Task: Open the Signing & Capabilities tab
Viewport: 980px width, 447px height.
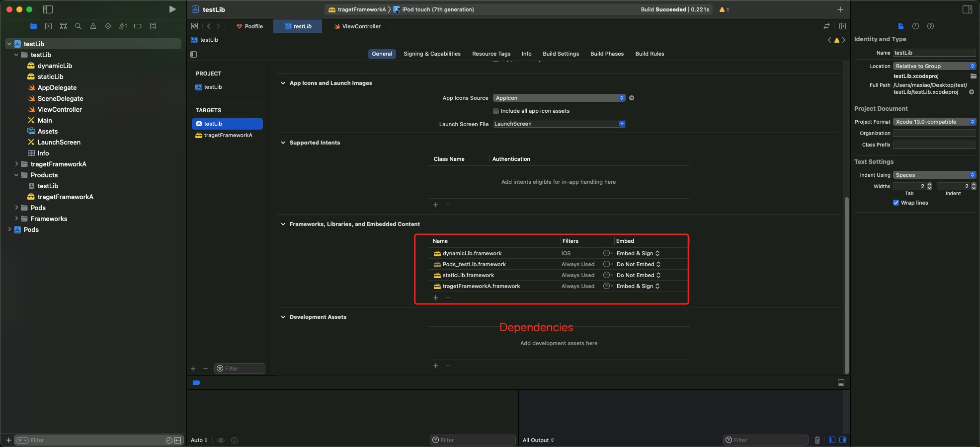Action: click(x=432, y=54)
